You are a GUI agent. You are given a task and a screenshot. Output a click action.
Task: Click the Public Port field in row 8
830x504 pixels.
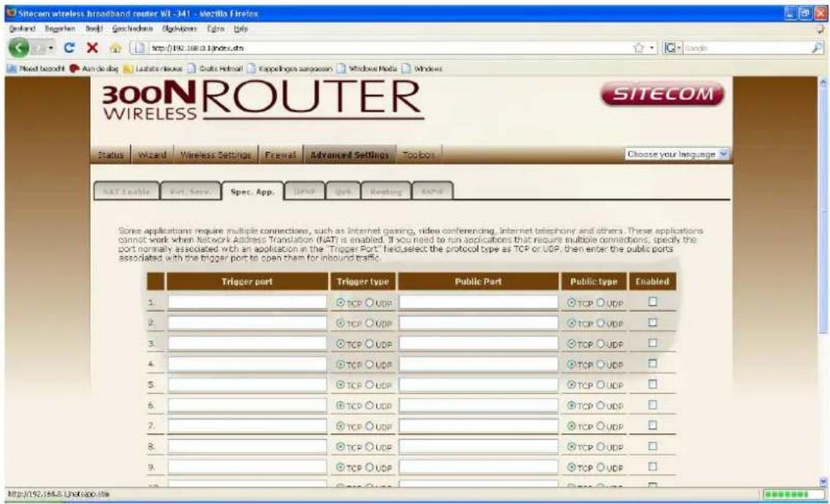(478, 447)
